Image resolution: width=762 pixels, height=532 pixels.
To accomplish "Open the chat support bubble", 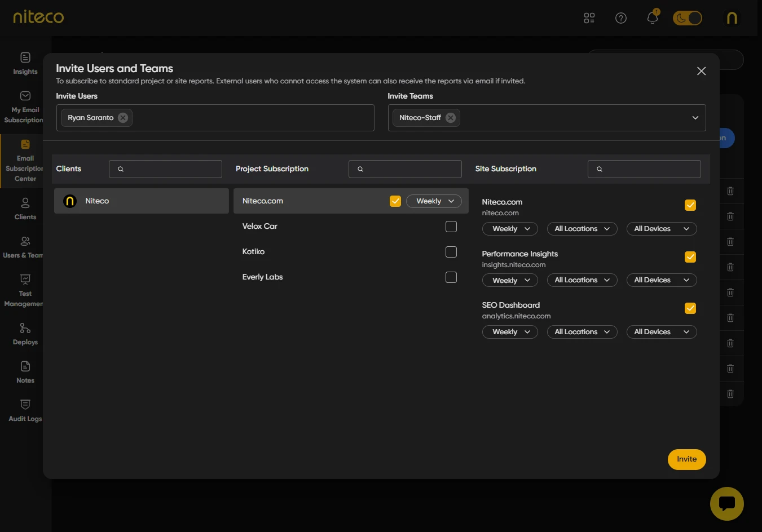I will (x=727, y=504).
